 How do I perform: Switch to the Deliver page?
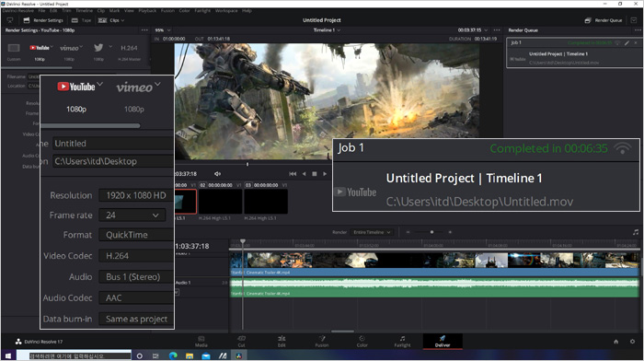[x=443, y=342]
